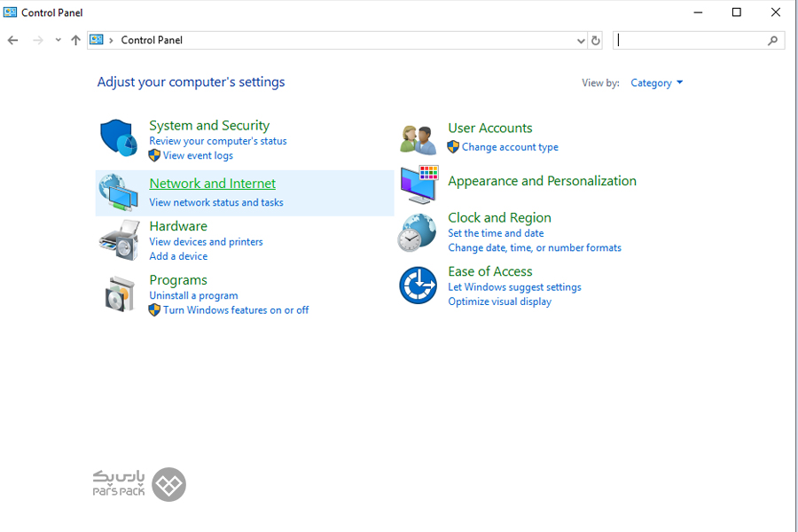Open Turn Windows features on or off
798x532 pixels.
click(x=236, y=310)
